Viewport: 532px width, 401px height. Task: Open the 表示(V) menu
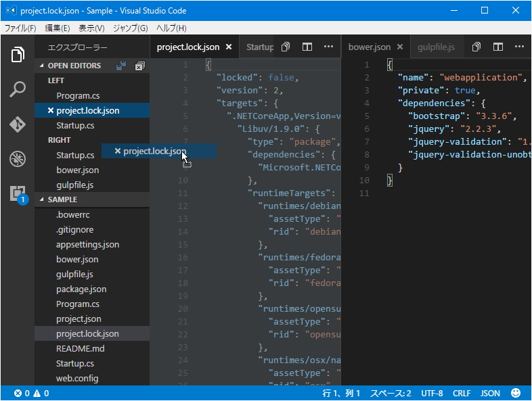[x=91, y=28]
